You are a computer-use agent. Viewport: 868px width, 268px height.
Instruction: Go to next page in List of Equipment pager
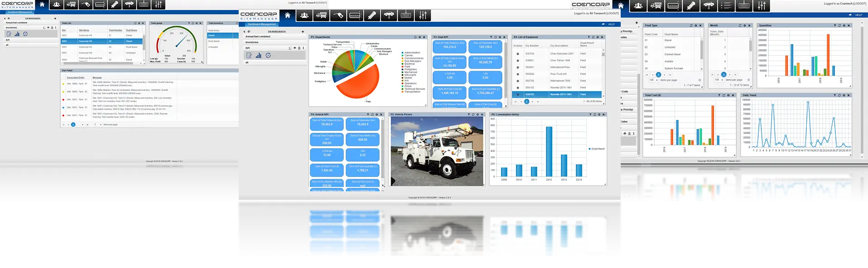pos(532,102)
